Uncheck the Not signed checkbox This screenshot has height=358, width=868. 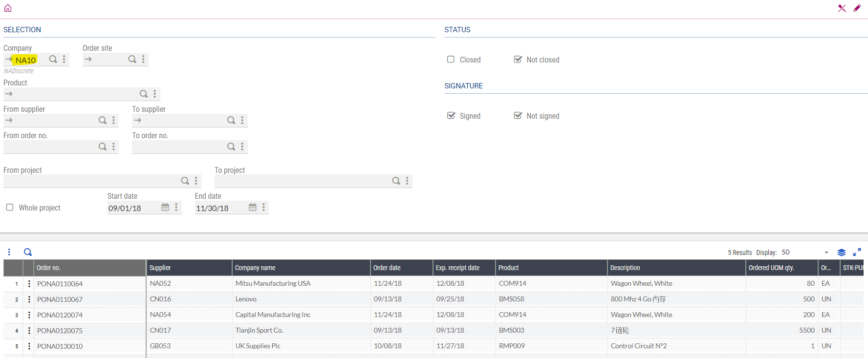coord(518,116)
